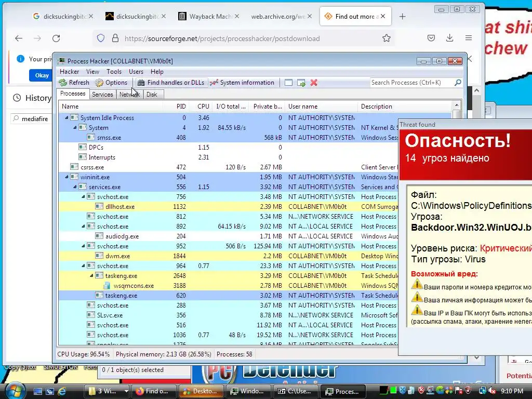Viewport: 532px width, 399px height.
Task: Collapse svchost.exe PID 952 node
Action: click(x=83, y=246)
